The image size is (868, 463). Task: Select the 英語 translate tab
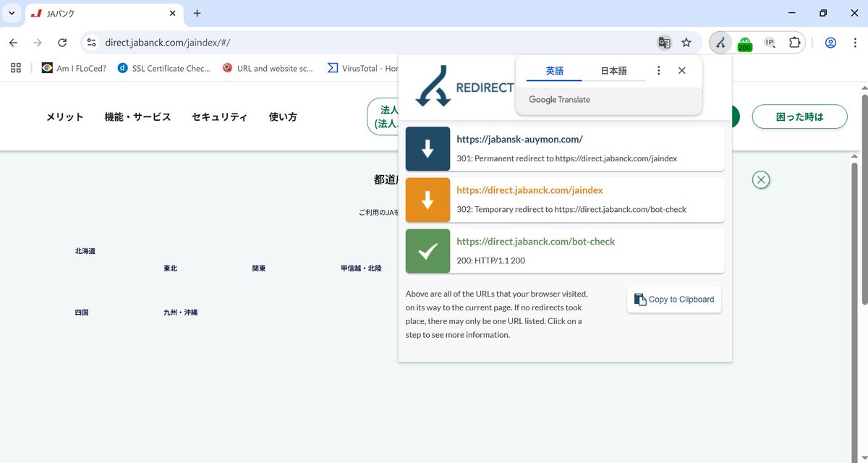(x=554, y=71)
